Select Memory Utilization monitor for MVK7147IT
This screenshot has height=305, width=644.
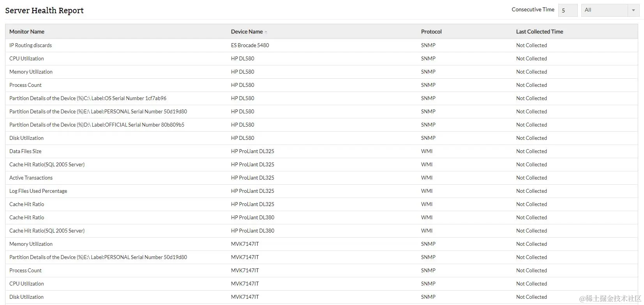(31, 244)
